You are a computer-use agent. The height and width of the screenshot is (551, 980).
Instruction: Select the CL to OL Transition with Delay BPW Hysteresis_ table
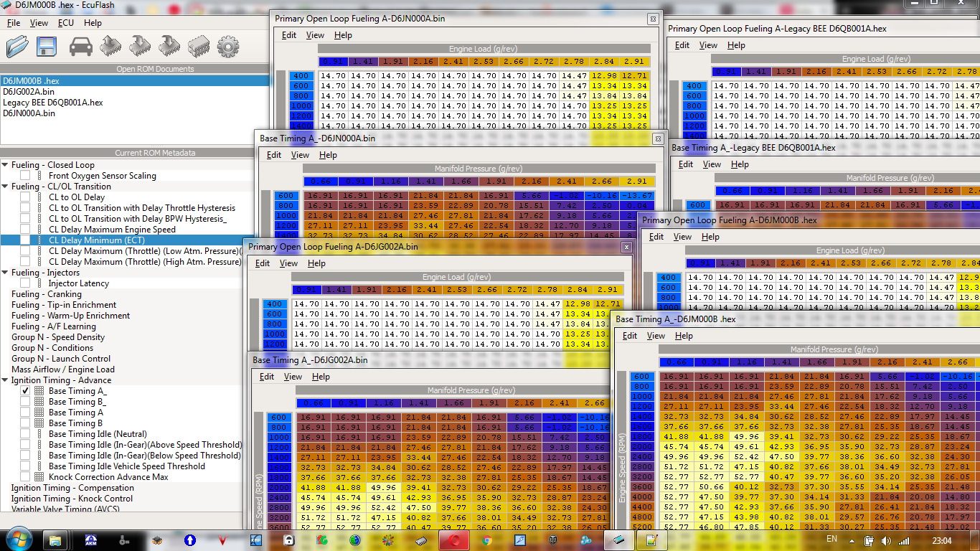click(137, 219)
